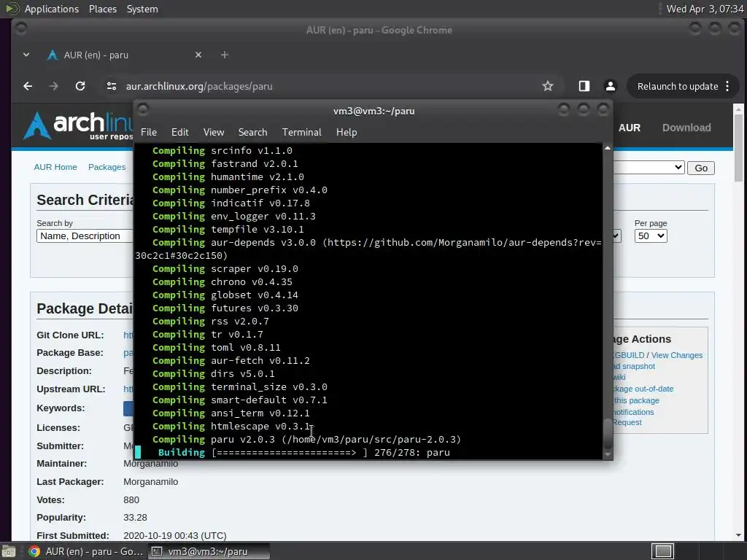This screenshot has height=560, width=747.
Task: Open Per page dropdown showing 50
Action: 650,236
